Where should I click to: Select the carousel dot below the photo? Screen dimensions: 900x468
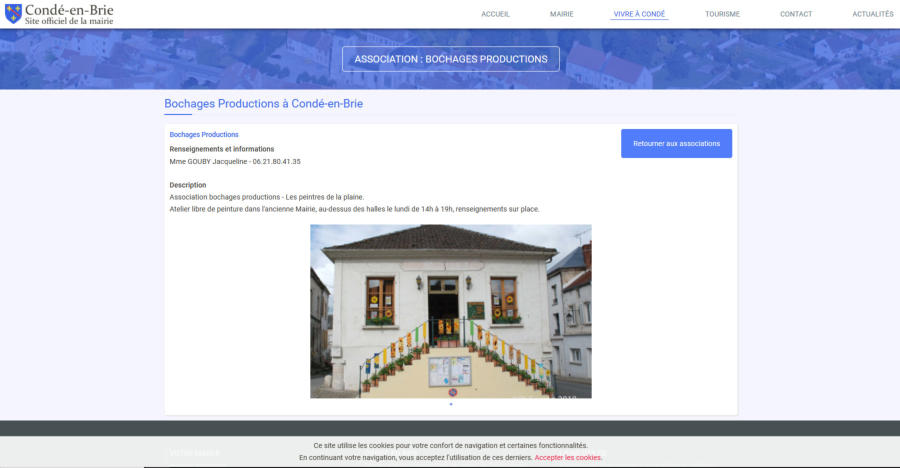click(x=451, y=405)
